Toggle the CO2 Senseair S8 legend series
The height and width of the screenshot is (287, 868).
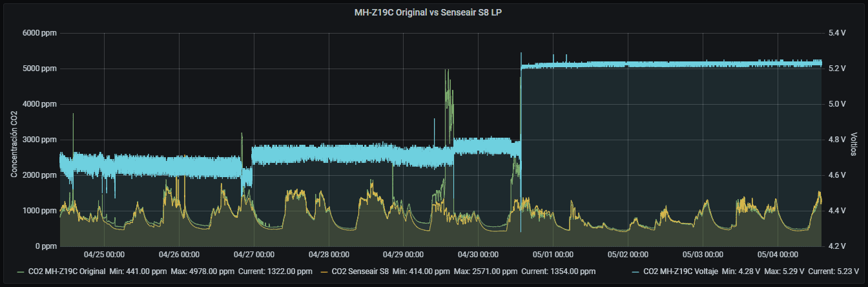click(x=359, y=271)
